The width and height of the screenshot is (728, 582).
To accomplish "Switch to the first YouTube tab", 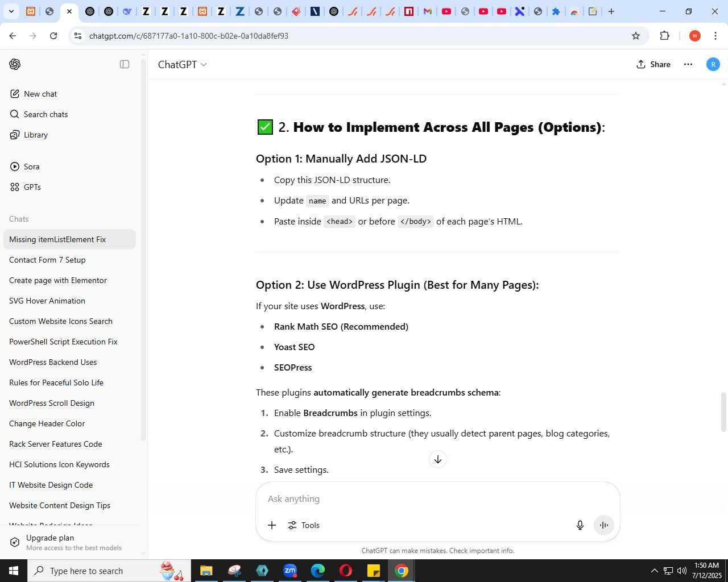I will [446, 11].
